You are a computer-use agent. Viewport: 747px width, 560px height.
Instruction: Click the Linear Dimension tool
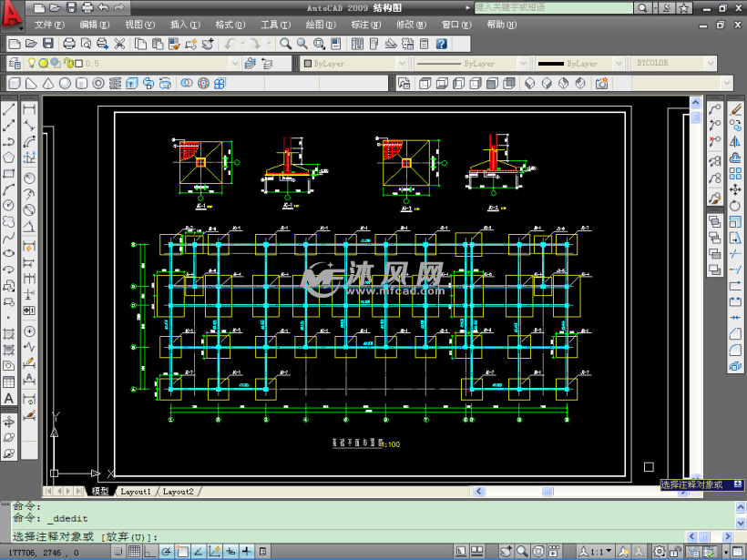point(29,108)
